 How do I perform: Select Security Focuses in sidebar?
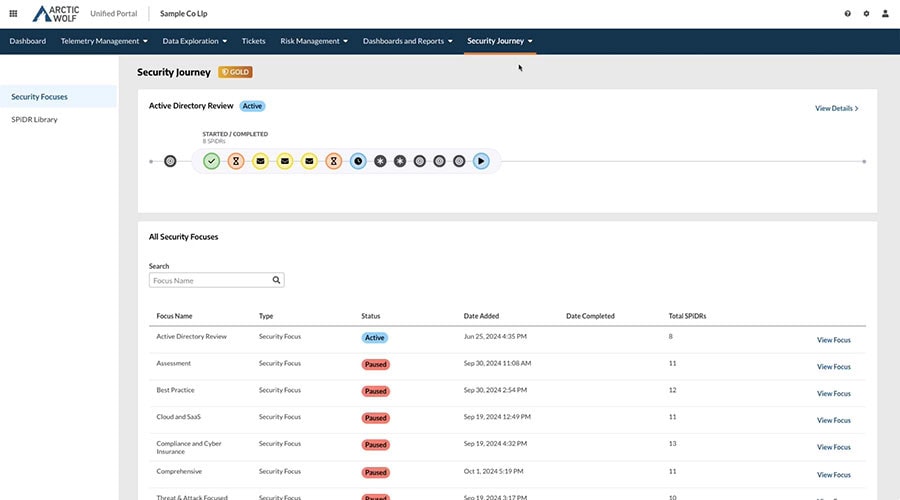click(58, 96)
